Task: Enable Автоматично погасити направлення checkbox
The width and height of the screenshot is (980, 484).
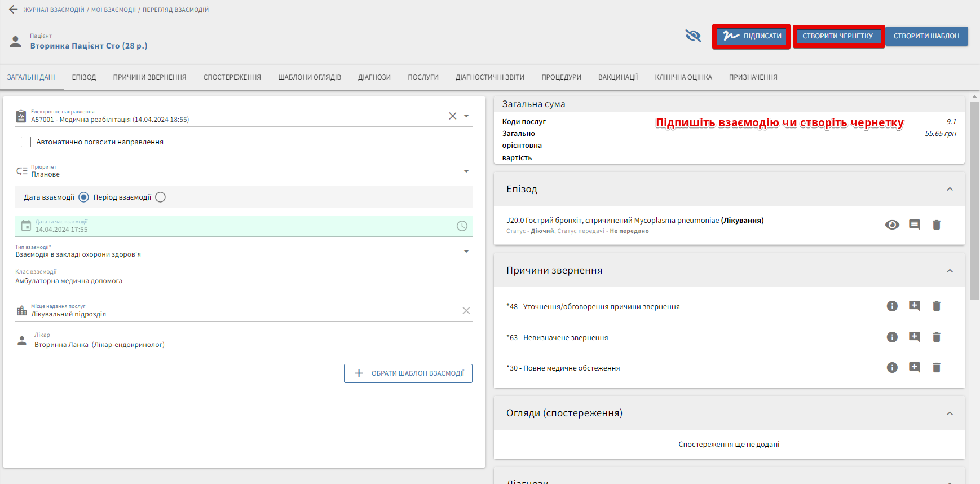Action: tap(26, 142)
